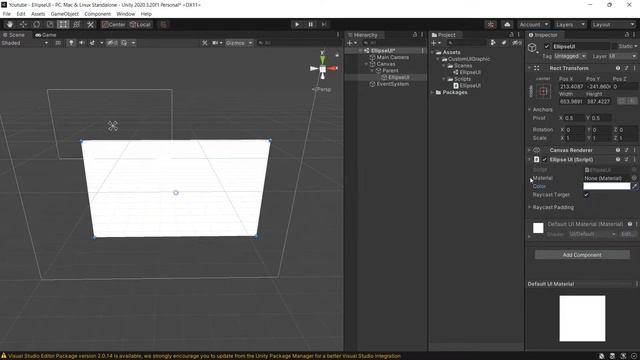The height and width of the screenshot is (360, 640).
Task: Select the Move tool
Action: click(23, 24)
